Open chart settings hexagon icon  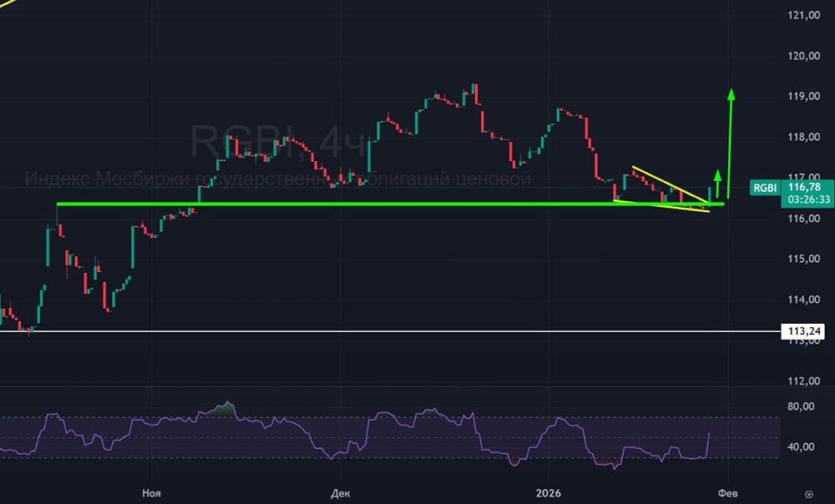point(808,493)
